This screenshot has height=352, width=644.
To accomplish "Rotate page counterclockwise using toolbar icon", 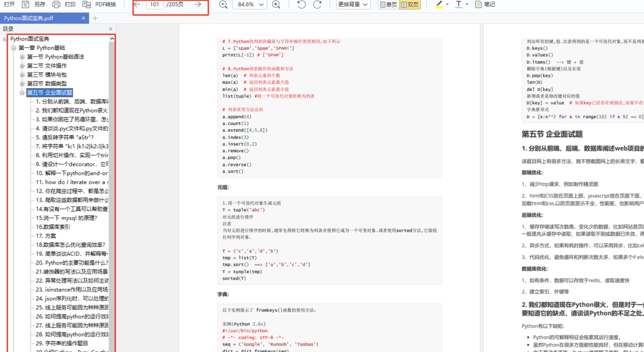I will click(301, 4).
